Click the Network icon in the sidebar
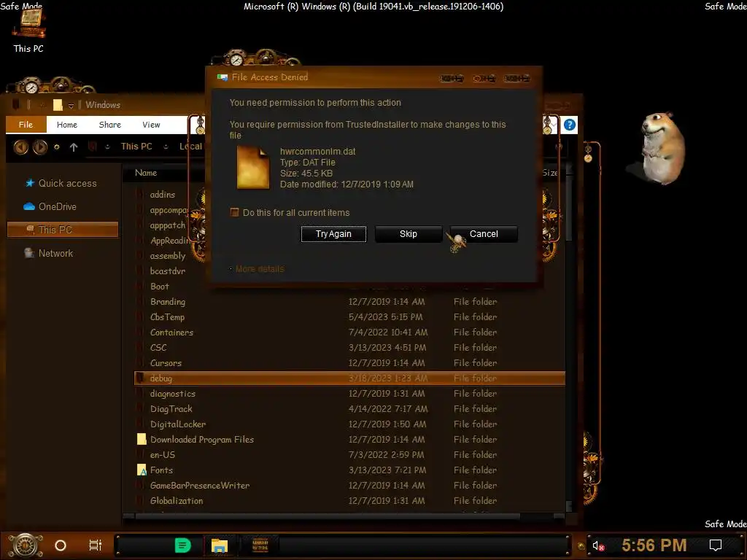The height and width of the screenshot is (560, 747). (29, 253)
